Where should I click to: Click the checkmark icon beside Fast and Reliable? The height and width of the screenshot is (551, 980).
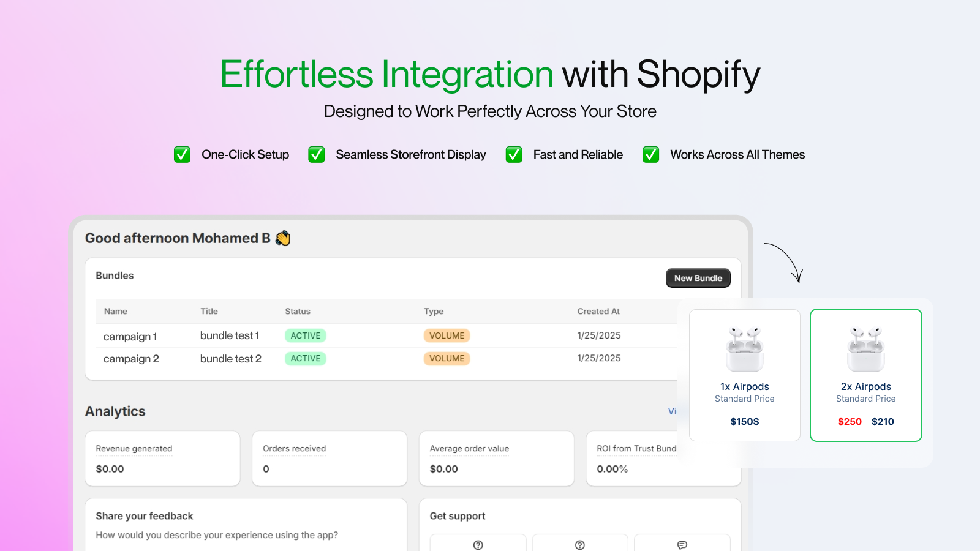pyautogui.click(x=514, y=155)
